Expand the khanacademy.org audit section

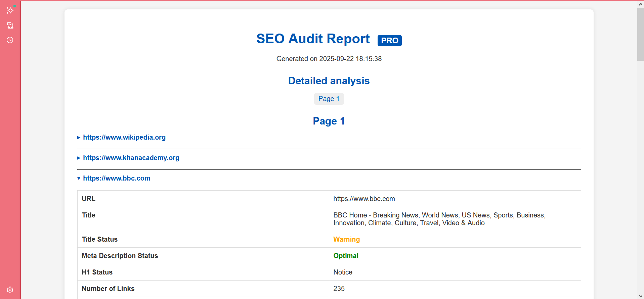pyautogui.click(x=131, y=158)
